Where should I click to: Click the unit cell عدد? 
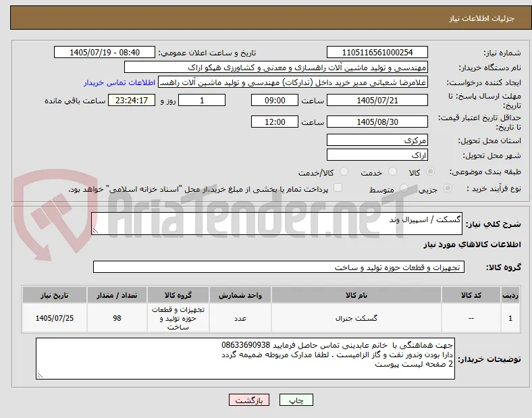pos(240,318)
